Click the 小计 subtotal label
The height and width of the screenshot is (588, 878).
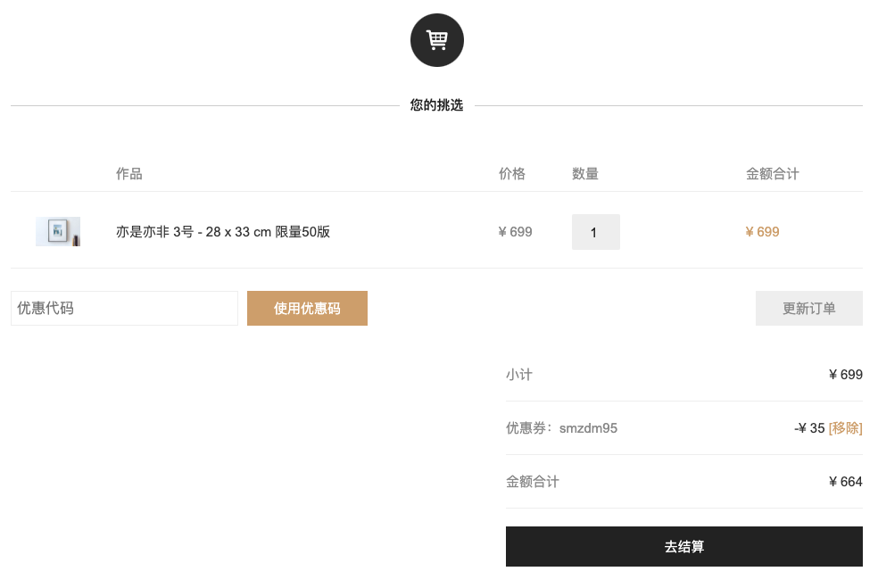click(519, 375)
